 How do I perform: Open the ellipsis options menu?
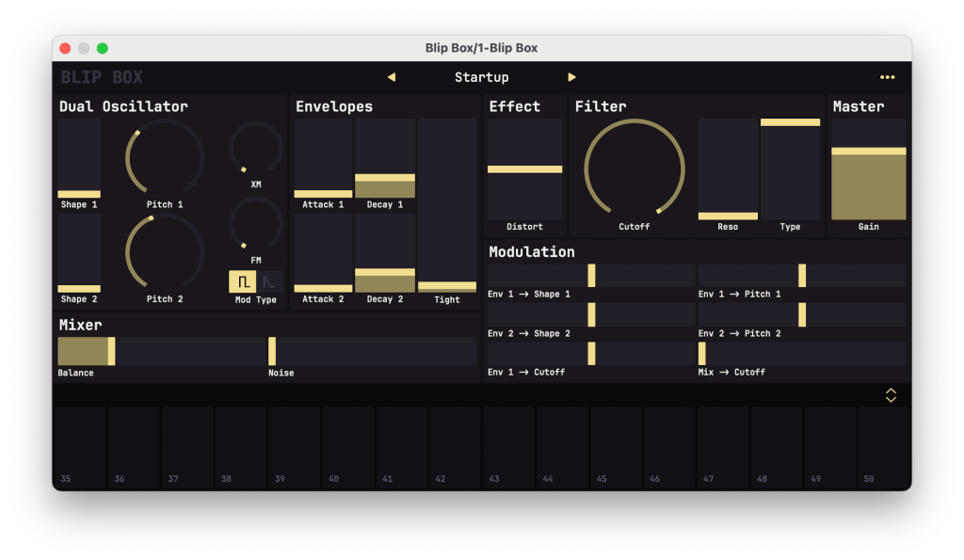click(x=886, y=77)
